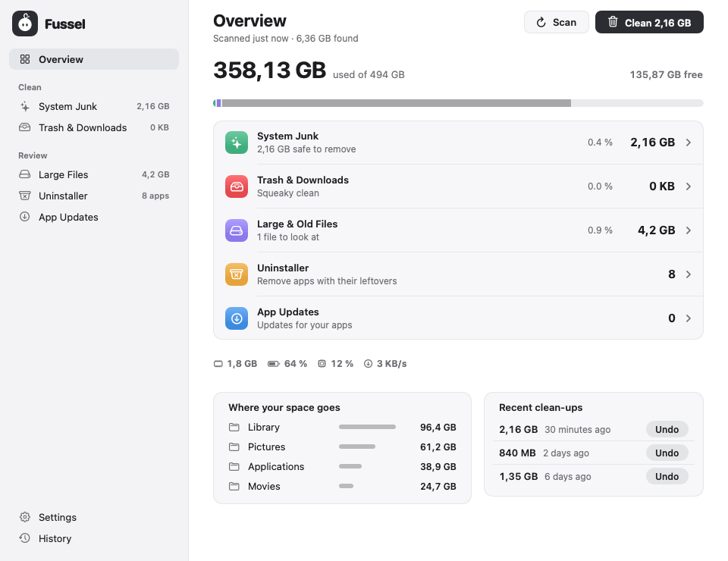Click the red Trash & Downloads tray icon
The height and width of the screenshot is (561, 728).
click(237, 186)
